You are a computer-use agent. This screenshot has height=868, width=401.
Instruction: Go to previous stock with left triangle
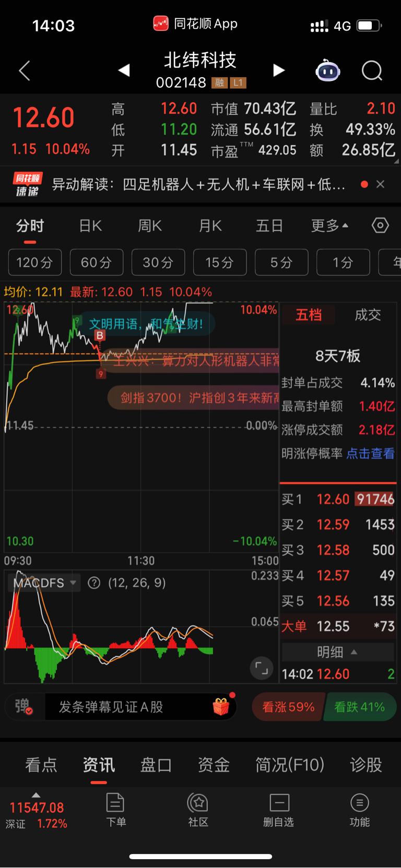click(x=124, y=70)
